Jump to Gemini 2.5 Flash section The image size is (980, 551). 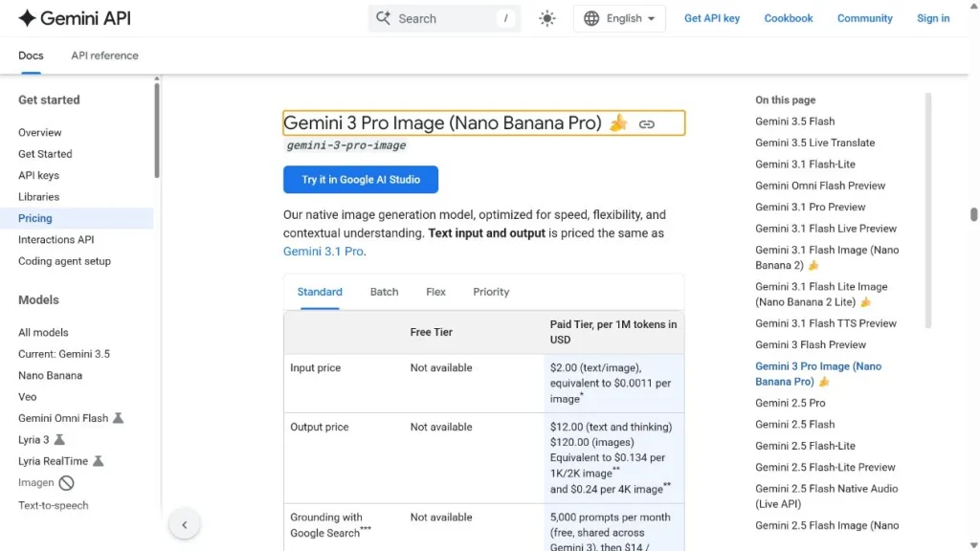[x=794, y=424]
